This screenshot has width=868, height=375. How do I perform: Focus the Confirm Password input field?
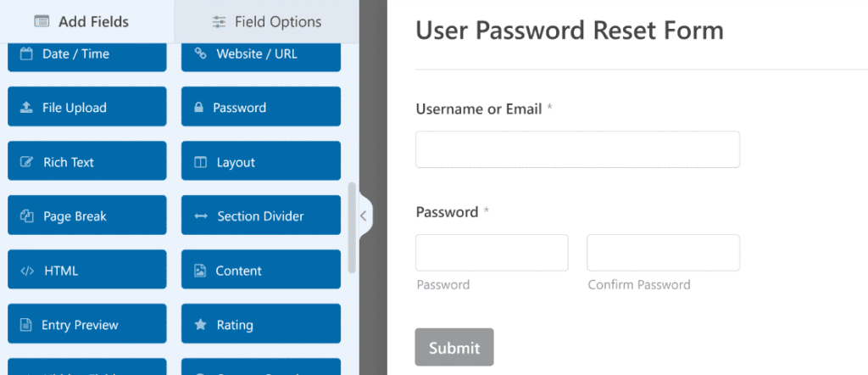tap(663, 253)
